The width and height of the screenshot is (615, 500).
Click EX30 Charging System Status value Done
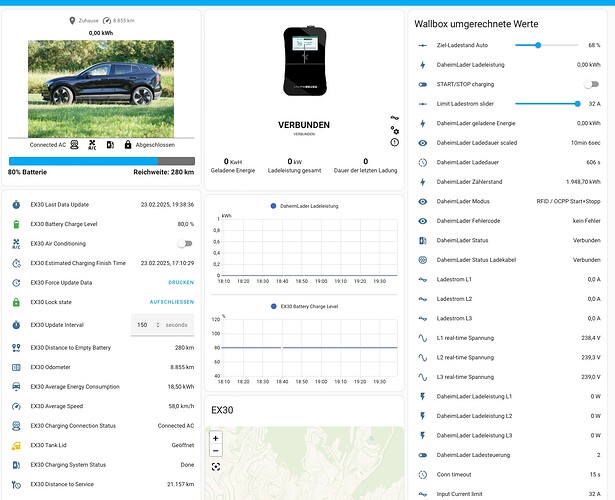(x=187, y=465)
